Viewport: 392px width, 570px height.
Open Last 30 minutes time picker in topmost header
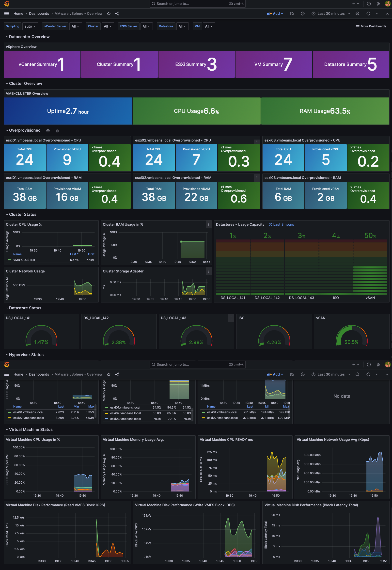[x=331, y=14]
